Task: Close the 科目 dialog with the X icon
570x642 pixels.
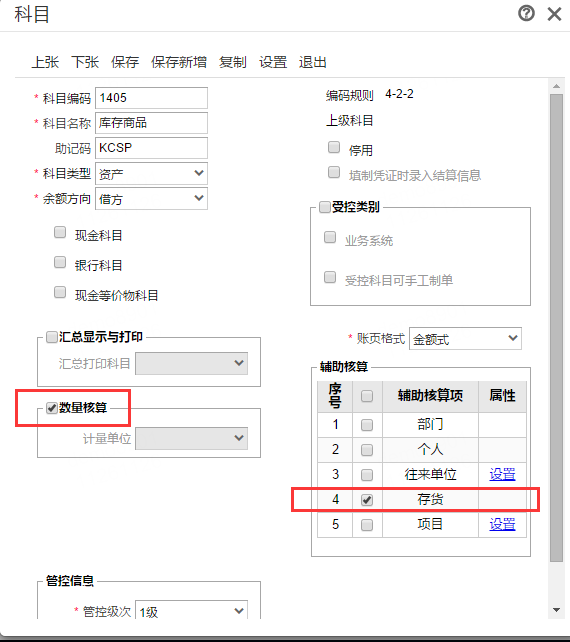Action: [554, 14]
